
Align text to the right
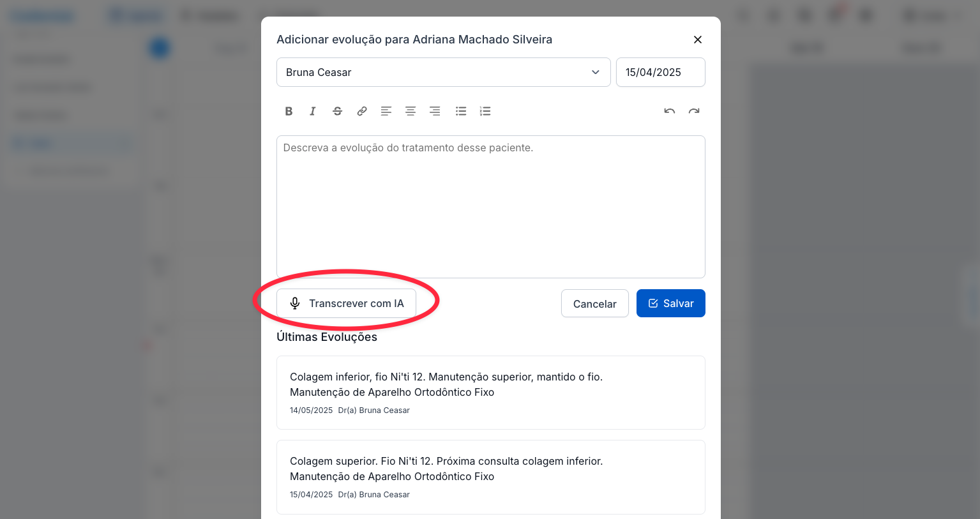435,111
